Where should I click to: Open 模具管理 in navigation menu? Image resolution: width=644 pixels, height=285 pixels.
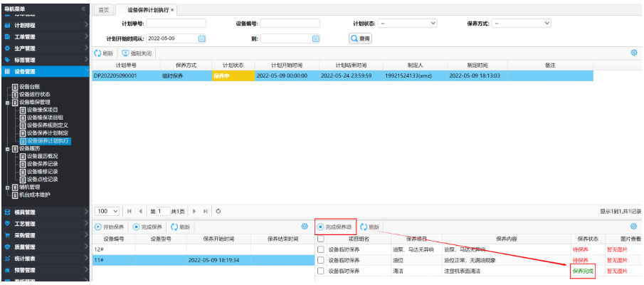click(25, 212)
